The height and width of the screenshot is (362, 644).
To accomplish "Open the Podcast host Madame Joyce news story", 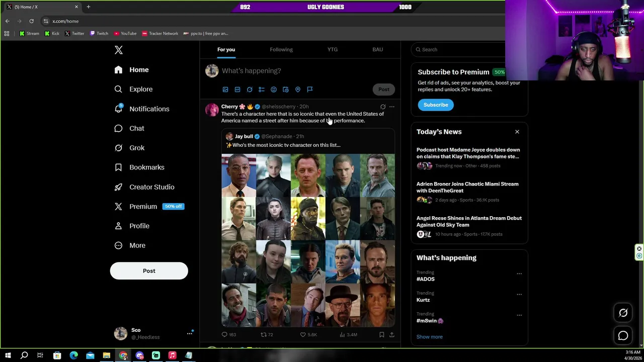I will click(x=469, y=157).
